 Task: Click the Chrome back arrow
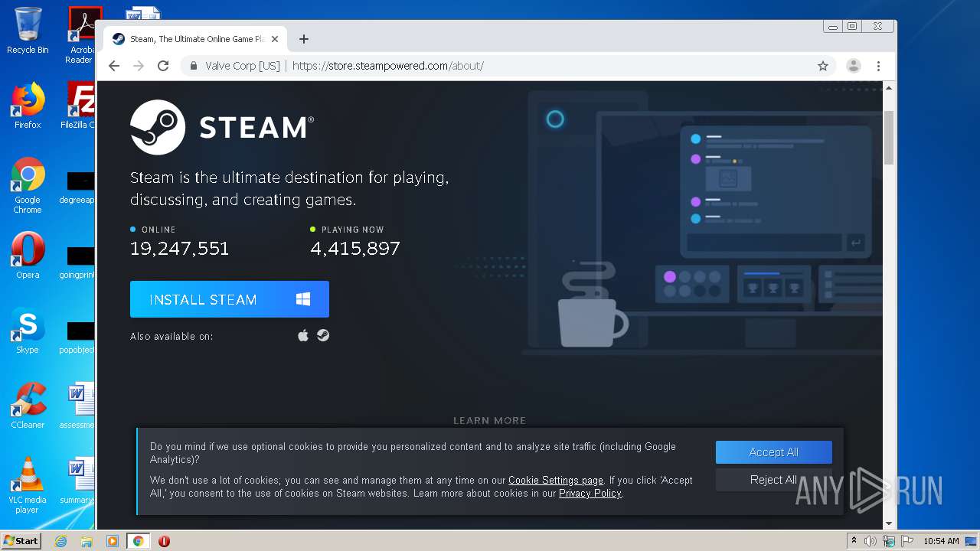pos(114,66)
